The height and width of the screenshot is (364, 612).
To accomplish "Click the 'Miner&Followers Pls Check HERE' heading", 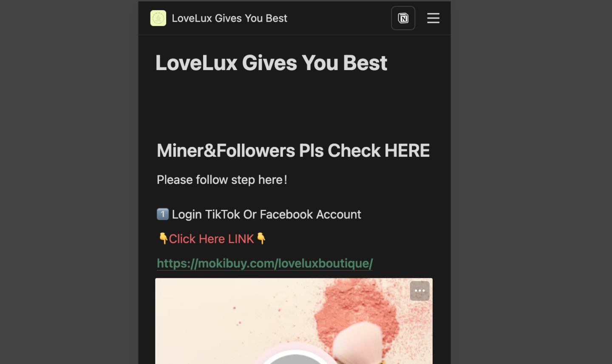I will (293, 150).
